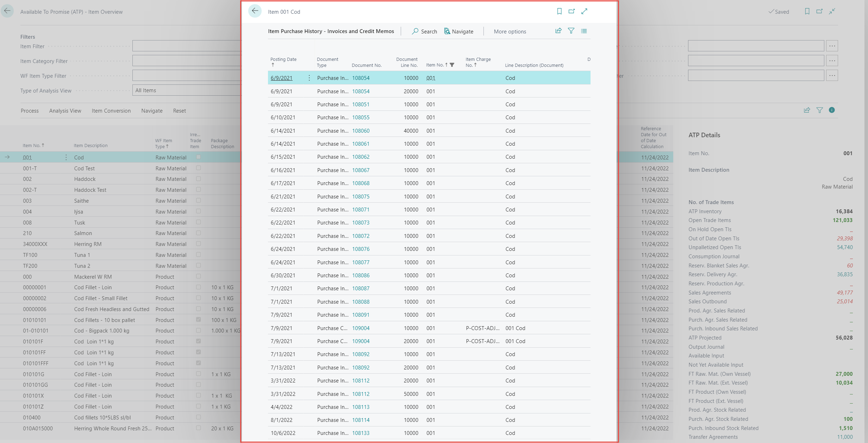Open dialog in new window icon

pos(572,11)
